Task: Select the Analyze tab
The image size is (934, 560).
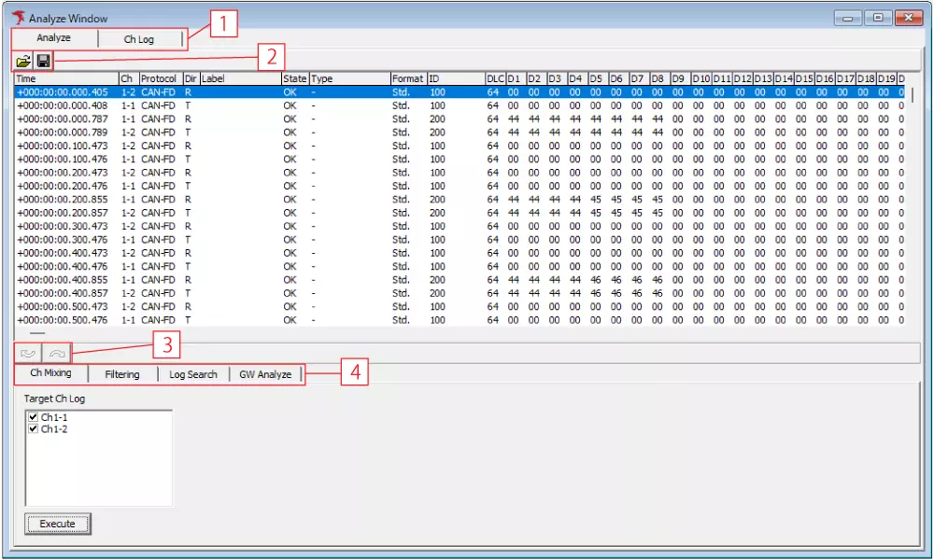Action: point(53,39)
